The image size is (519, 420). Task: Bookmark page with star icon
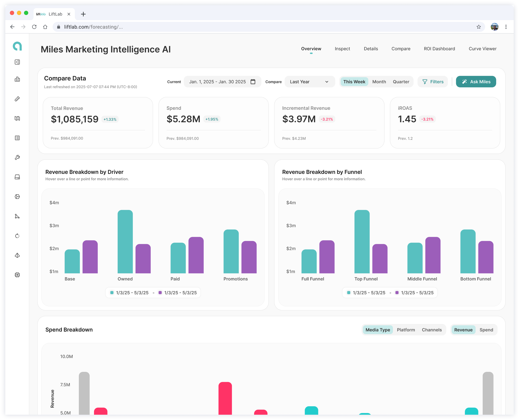click(478, 27)
